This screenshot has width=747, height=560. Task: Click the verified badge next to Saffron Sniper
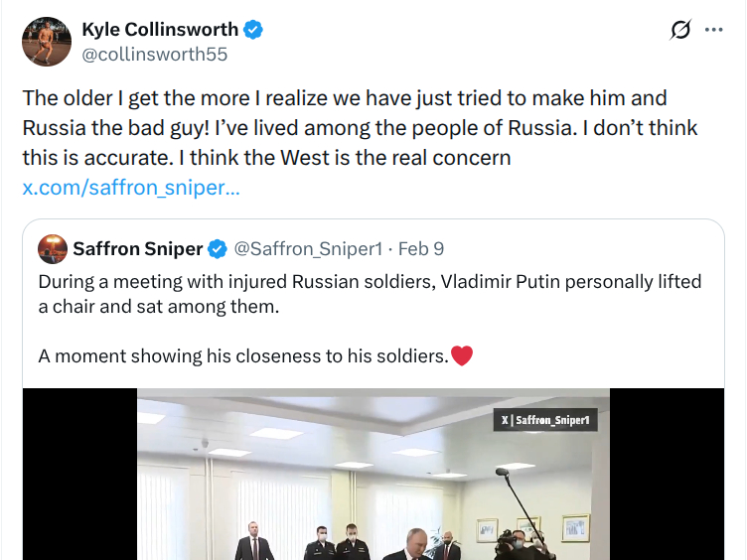point(218,248)
